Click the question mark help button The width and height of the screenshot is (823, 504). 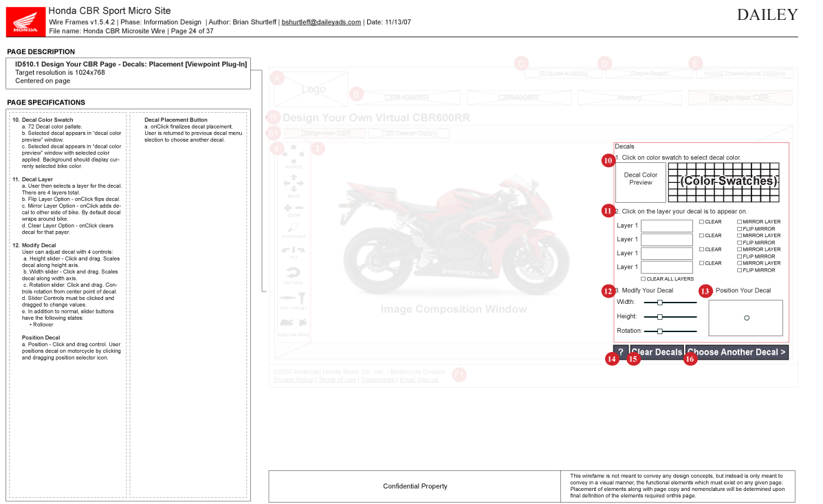(621, 352)
